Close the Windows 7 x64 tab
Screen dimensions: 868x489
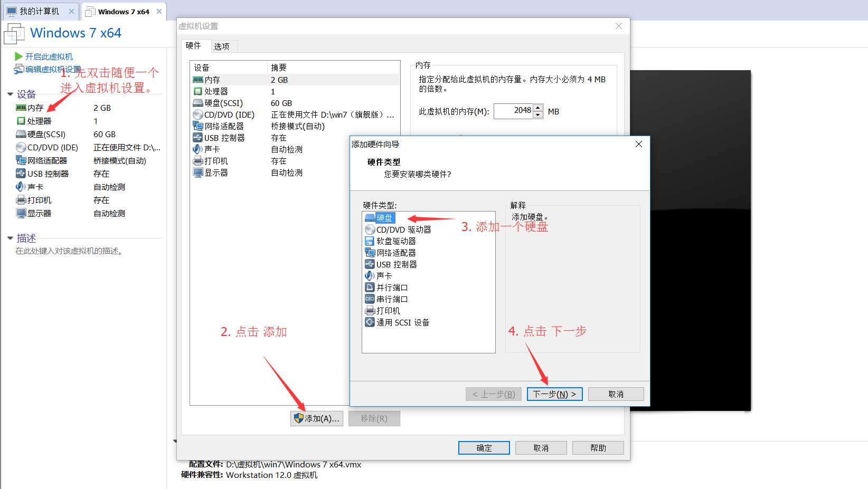[159, 11]
